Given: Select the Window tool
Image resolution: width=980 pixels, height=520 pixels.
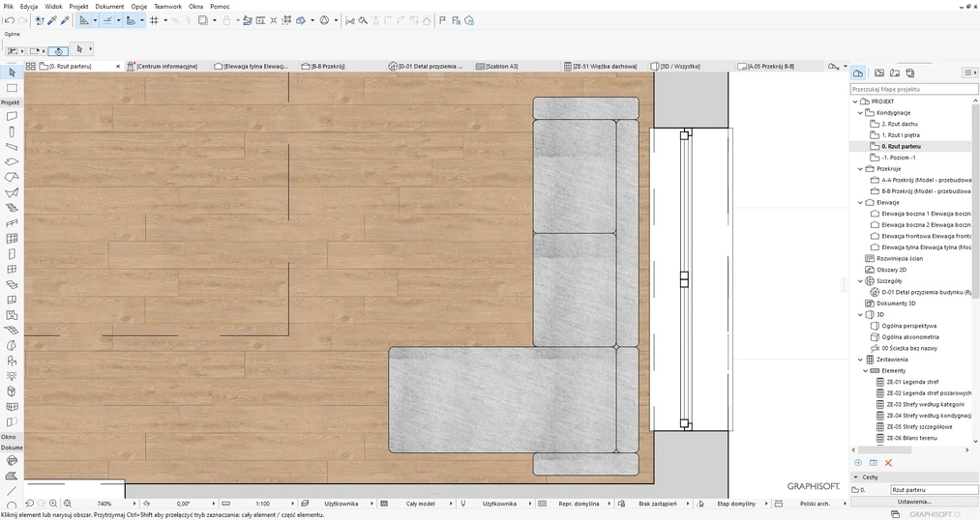Looking at the screenshot, I should click(x=12, y=269).
